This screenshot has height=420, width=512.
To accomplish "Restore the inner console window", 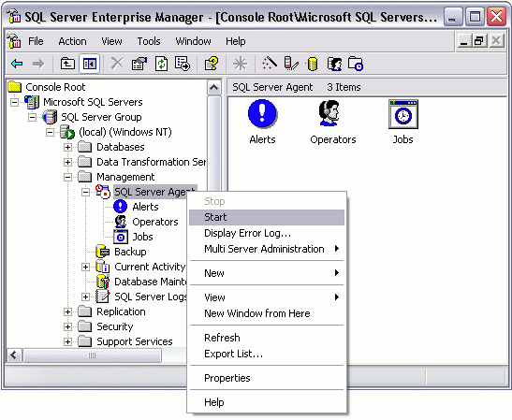I will [x=479, y=41].
